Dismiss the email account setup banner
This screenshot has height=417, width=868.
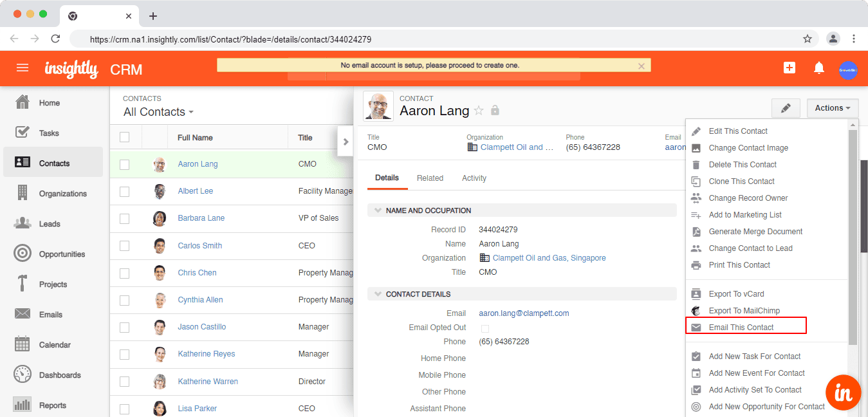(642, 64)
